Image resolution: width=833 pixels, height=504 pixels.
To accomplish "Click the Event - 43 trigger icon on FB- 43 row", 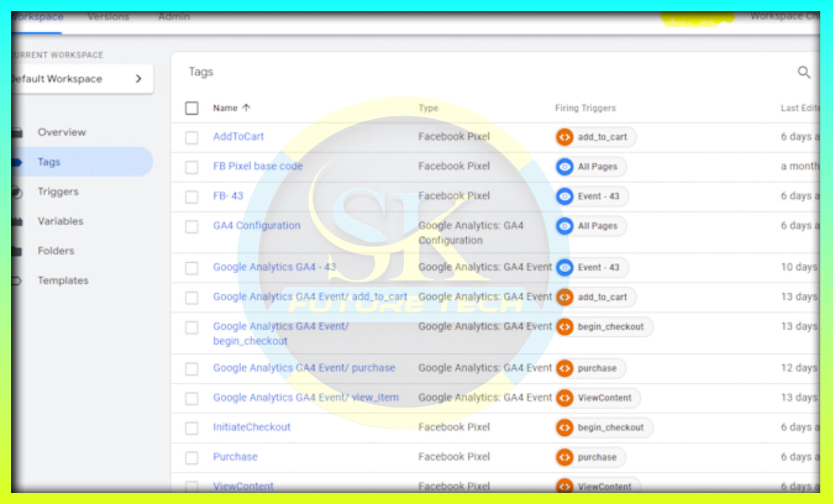I will (565, 196).
